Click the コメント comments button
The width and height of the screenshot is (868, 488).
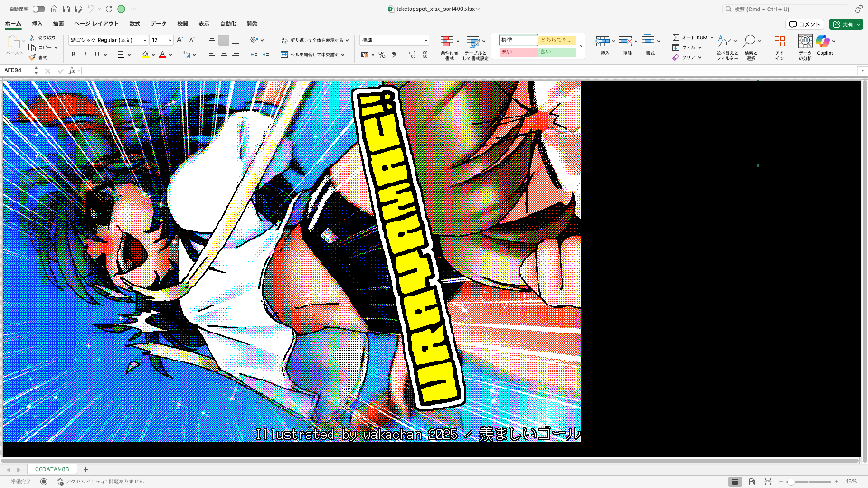tap(805, 24)
